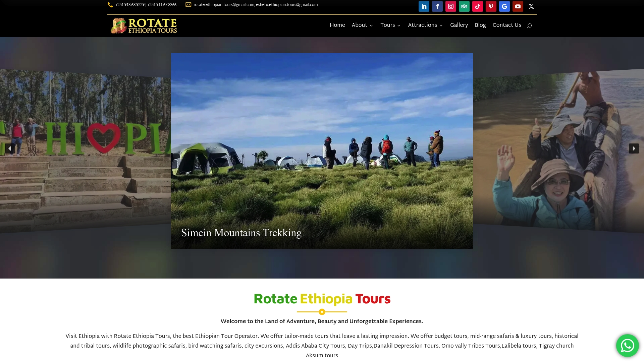
Task: Open the YouTube channel icon
Action: point(518,6)
